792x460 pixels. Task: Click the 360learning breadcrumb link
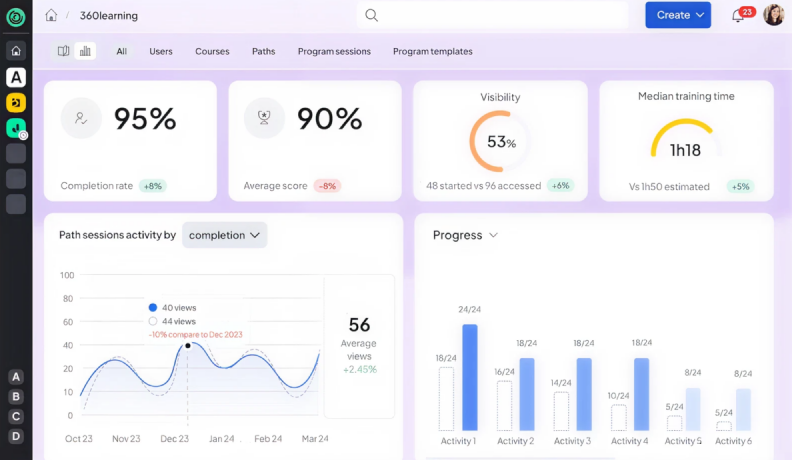[x=109, y=16]
